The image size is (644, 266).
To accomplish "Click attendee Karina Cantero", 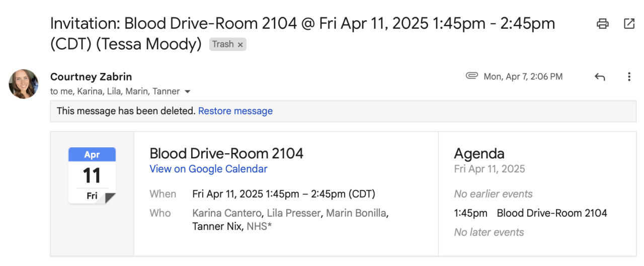I will pos(227,213).
